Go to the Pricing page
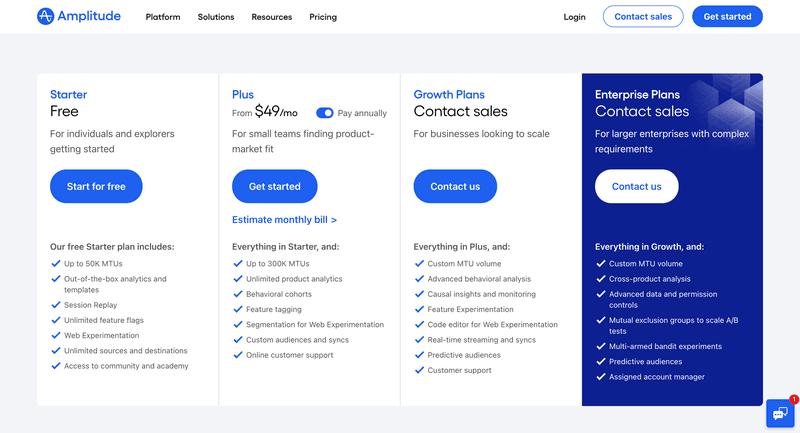 pyautogui.click(x=323, y=17)
